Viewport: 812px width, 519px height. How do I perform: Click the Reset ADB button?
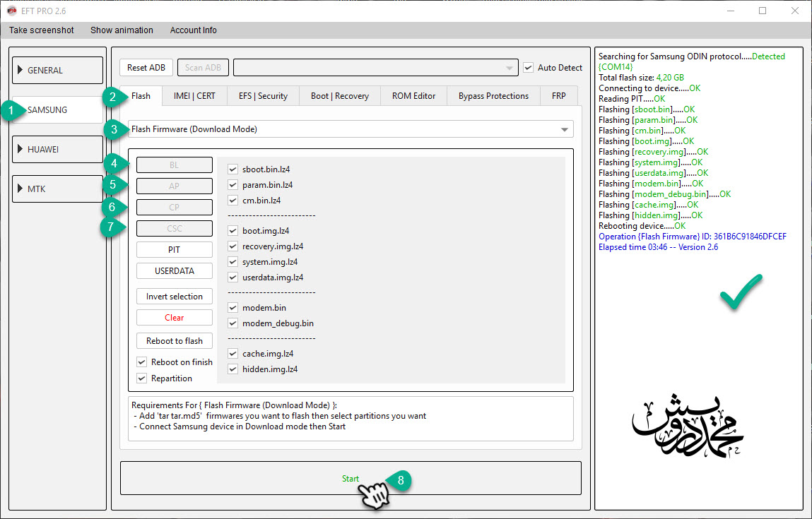pos(146,68)
